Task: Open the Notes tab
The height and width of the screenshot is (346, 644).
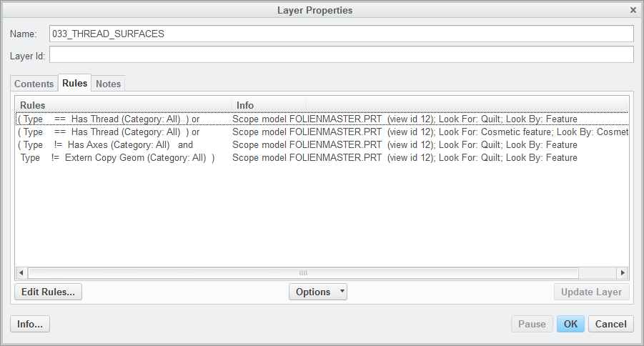Action: click(x=109, y=84)
